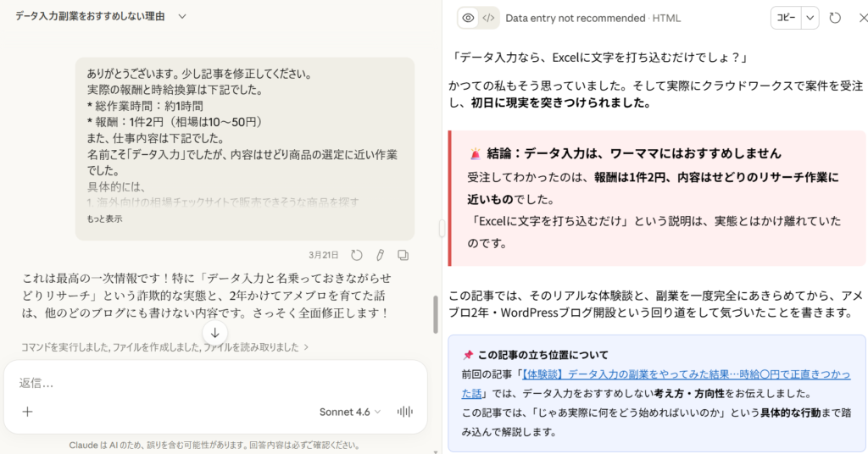
Task: Start voice mode with waveform icon
Action: coord(406,412)
